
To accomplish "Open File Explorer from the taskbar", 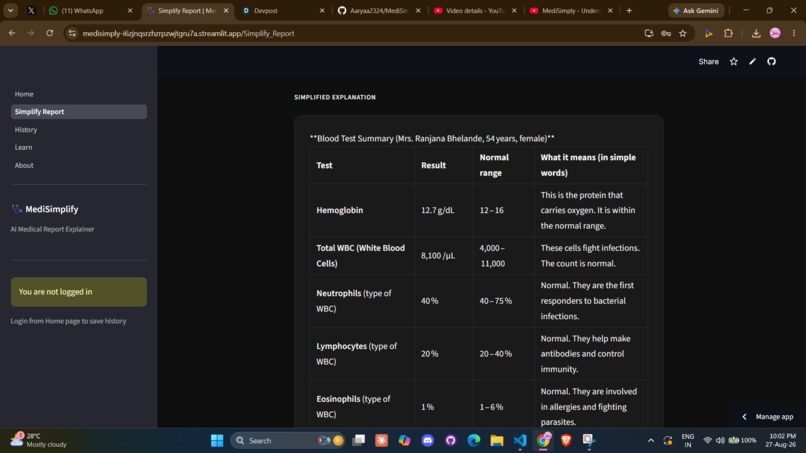I will (497, 441).
